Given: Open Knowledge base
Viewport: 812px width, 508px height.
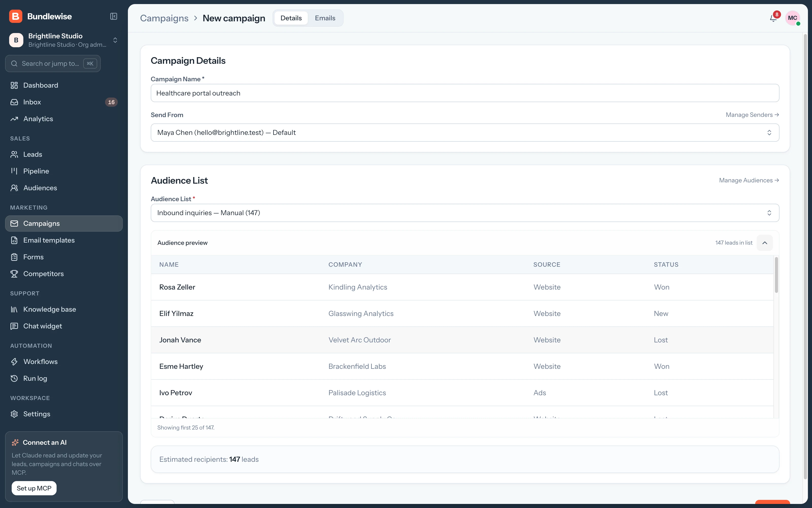Looking at the screenshot, I should coord(64,309).
